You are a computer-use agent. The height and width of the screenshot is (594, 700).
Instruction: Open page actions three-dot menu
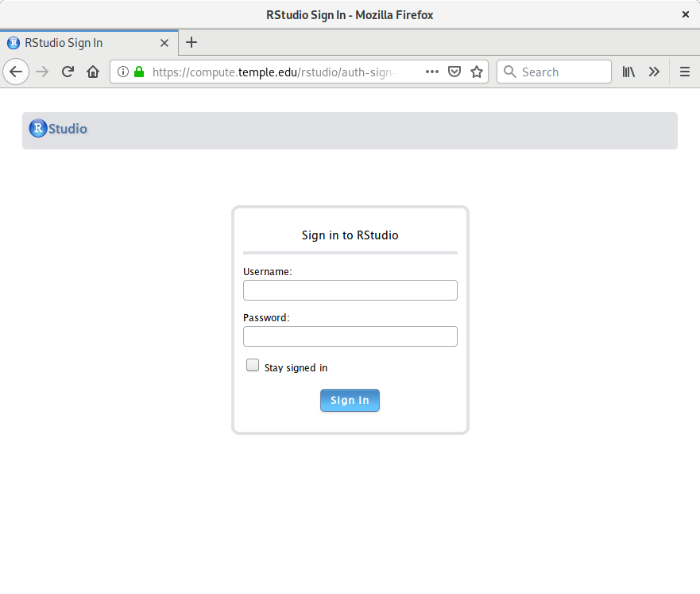(x=431, y=72)
